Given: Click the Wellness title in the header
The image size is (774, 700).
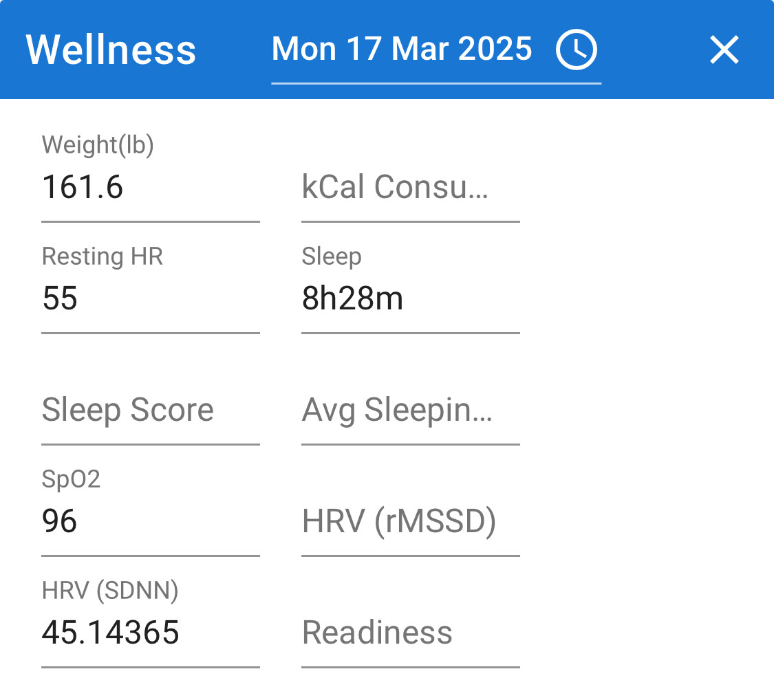Looking at the screenshot, I should pos(111,50).
